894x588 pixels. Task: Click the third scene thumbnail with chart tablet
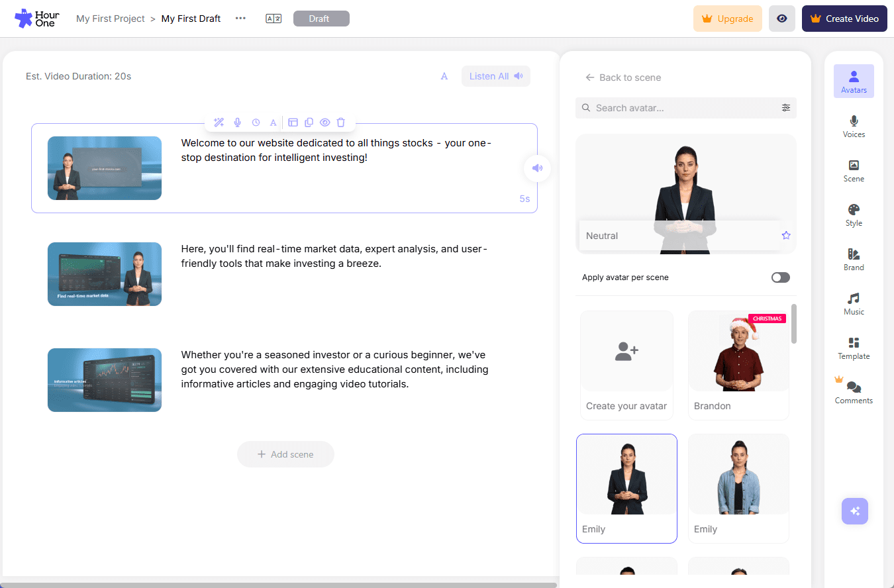[105, 380]
